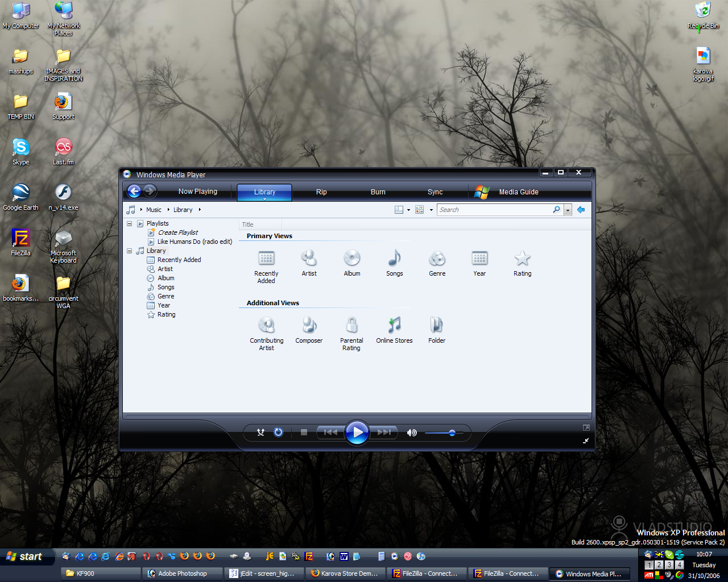The height and width of the screenshot is (582, 728).
Task: Switch to virtual desktop 2 in tray
Action: 659,565
